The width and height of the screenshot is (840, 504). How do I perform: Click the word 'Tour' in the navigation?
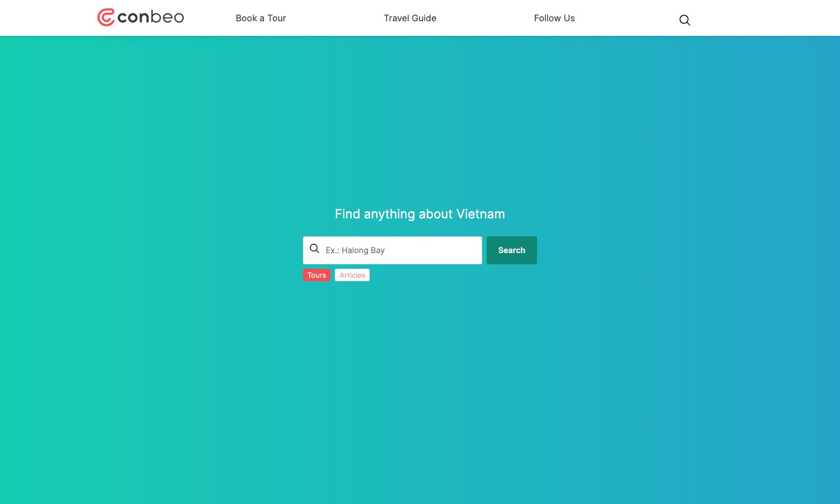[x=277, y=18]
